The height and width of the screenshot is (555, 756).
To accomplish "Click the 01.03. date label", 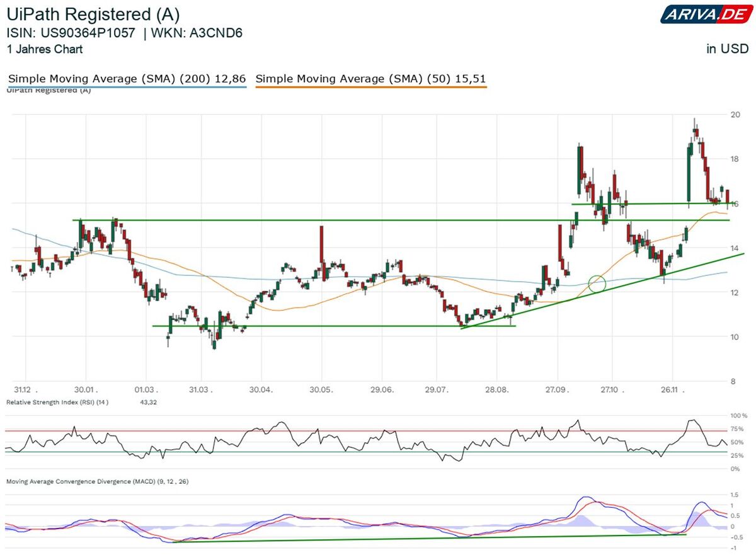I will click(146, 391).
